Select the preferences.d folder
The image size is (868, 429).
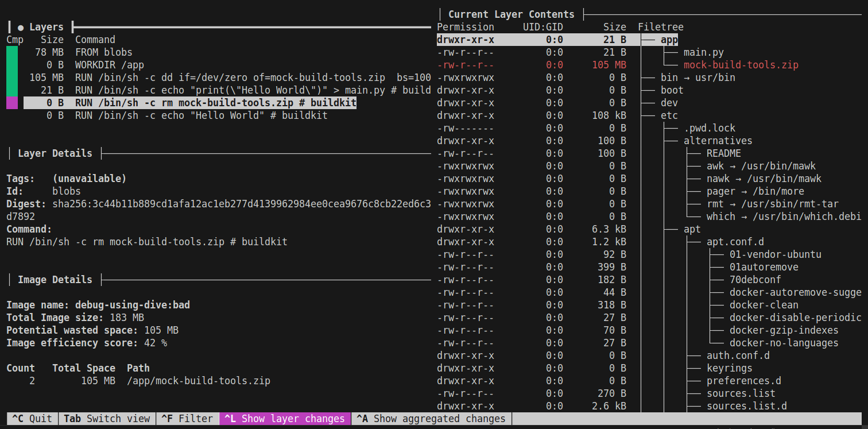(x=743, y=381)
